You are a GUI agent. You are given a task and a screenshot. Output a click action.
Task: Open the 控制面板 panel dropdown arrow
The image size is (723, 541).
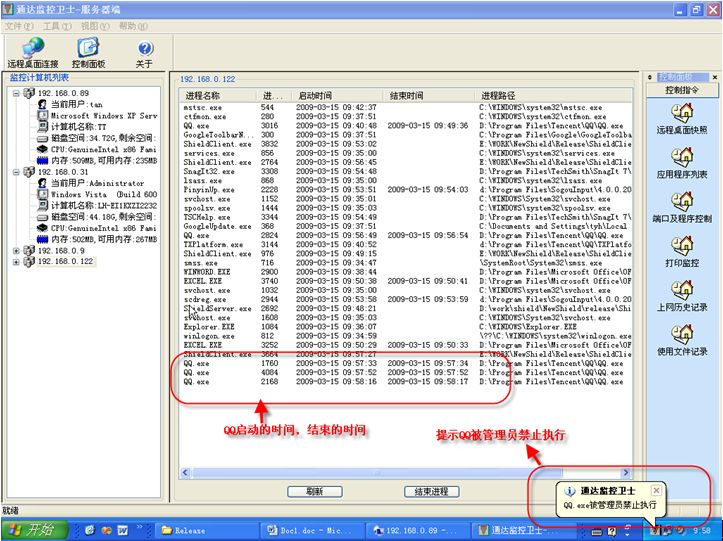click(x=651, y=77)
